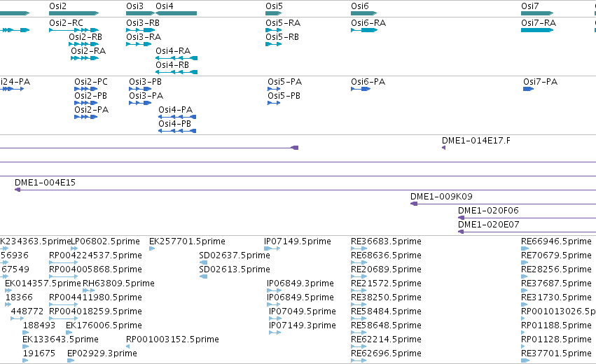Open the Osi5-RB transcript
Image resolution: width=596 pixels, height=364 pixels.
[274, 44]
